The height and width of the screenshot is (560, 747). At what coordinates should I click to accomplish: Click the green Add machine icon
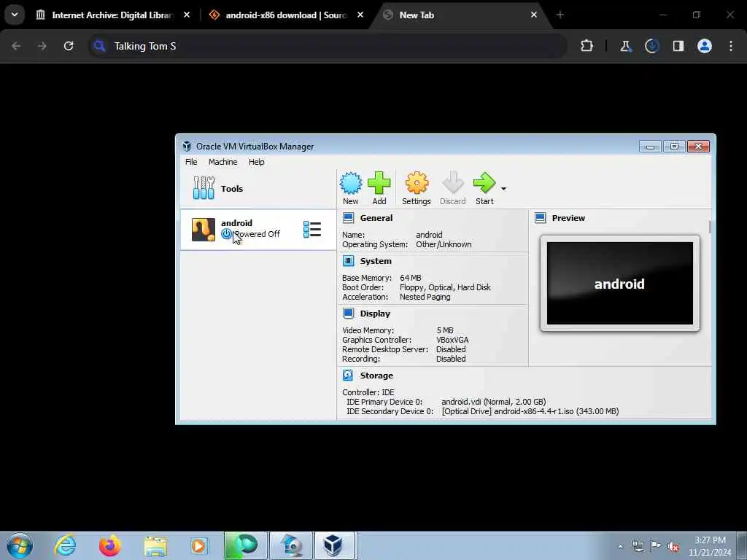click(x=379, y=188)
